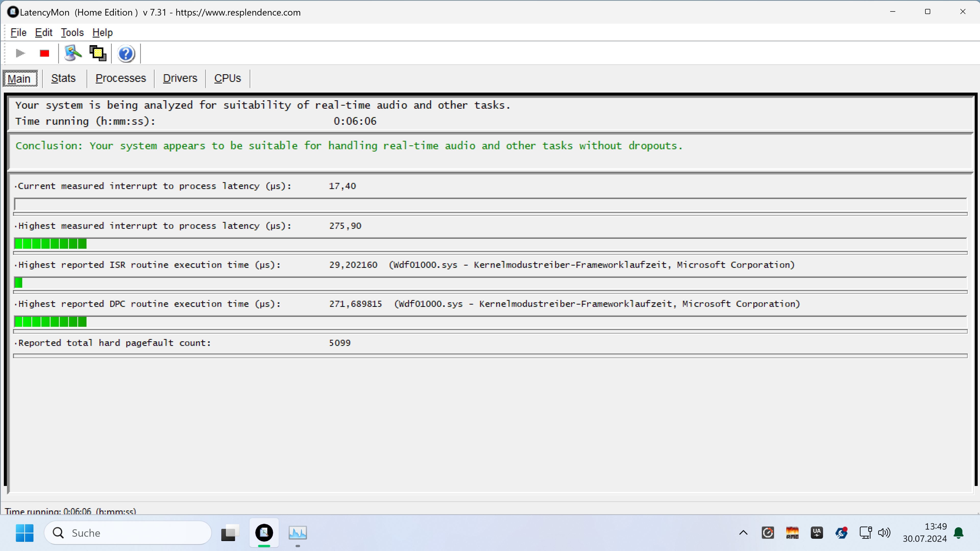980x551 pixels.
Task: Maximize the LatencyMon window
Action: [928, 12]
